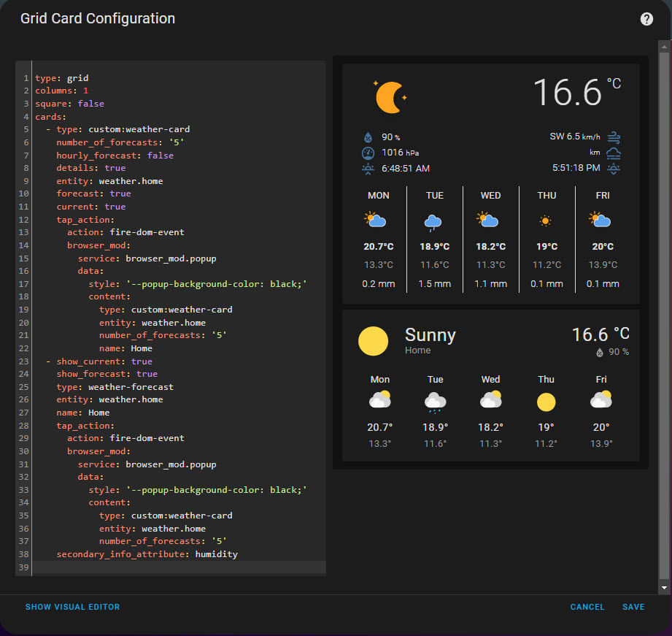Click the yellow Sunny circle icon
The width and height of the screenshot is (672, 636).
[373, 340]
